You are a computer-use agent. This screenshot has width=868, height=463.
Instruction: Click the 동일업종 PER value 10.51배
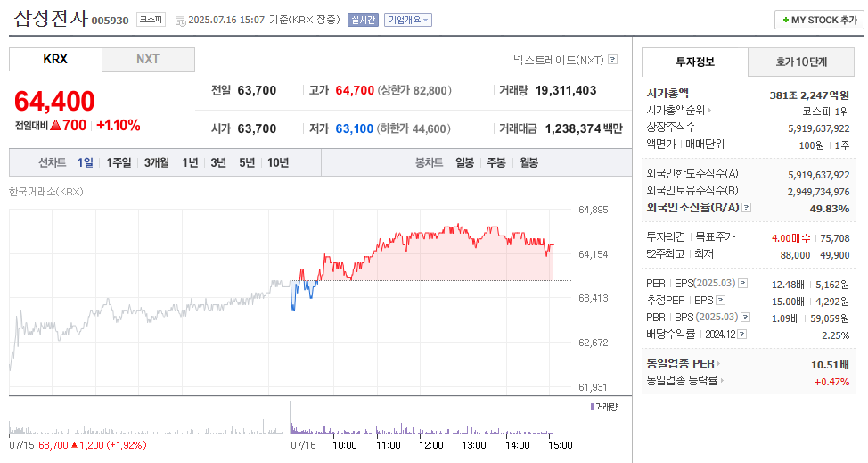830,365
